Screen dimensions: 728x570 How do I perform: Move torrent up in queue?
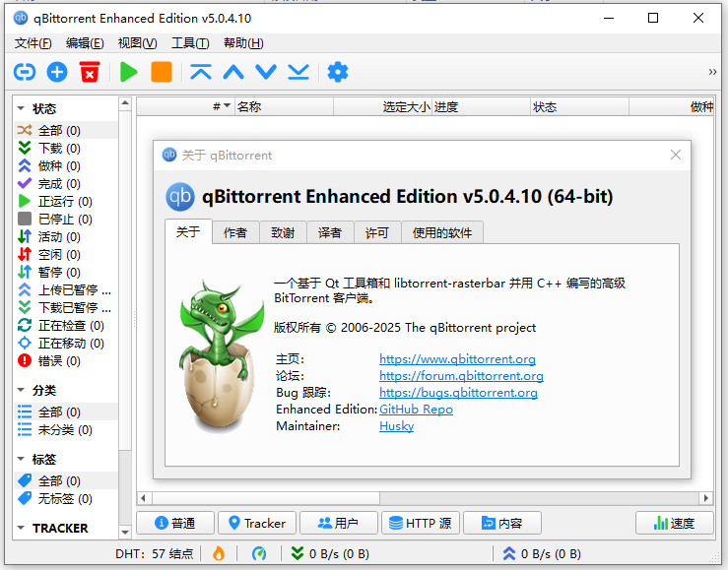pyautogui.click(x=233, y=72)
